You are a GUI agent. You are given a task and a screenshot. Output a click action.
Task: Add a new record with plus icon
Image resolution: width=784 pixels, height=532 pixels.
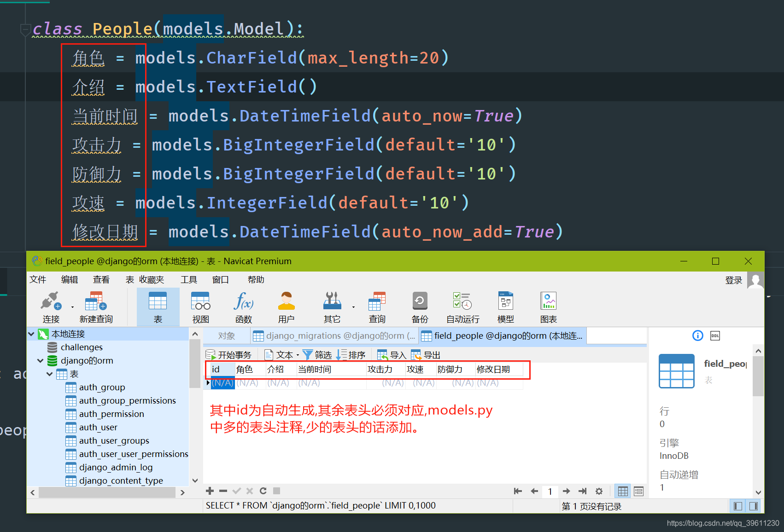210,491
